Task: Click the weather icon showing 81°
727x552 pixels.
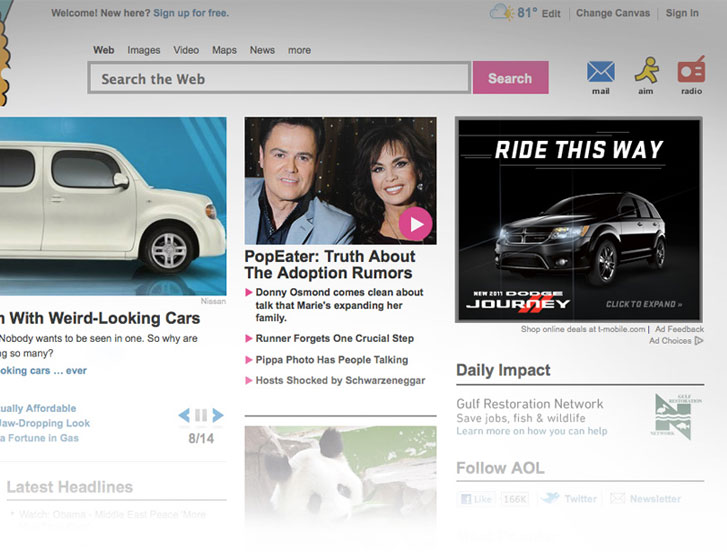Action: pos(502,13)
